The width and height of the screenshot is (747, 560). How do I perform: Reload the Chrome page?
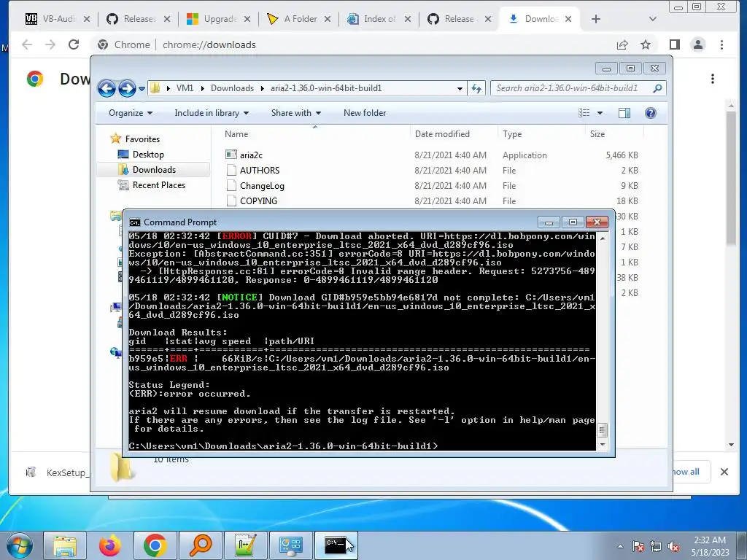74,44
